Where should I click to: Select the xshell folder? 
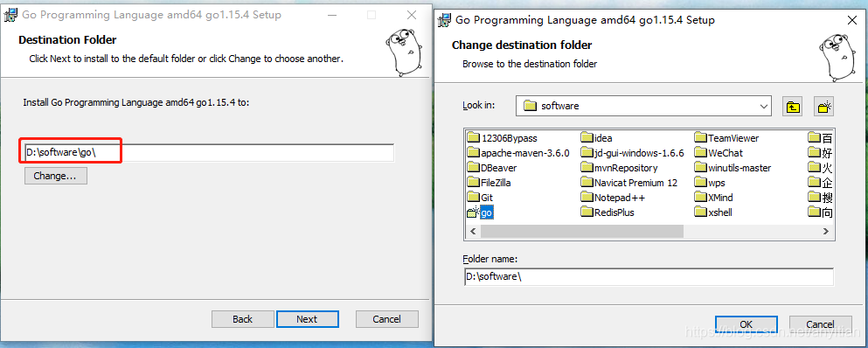[713, 212]
